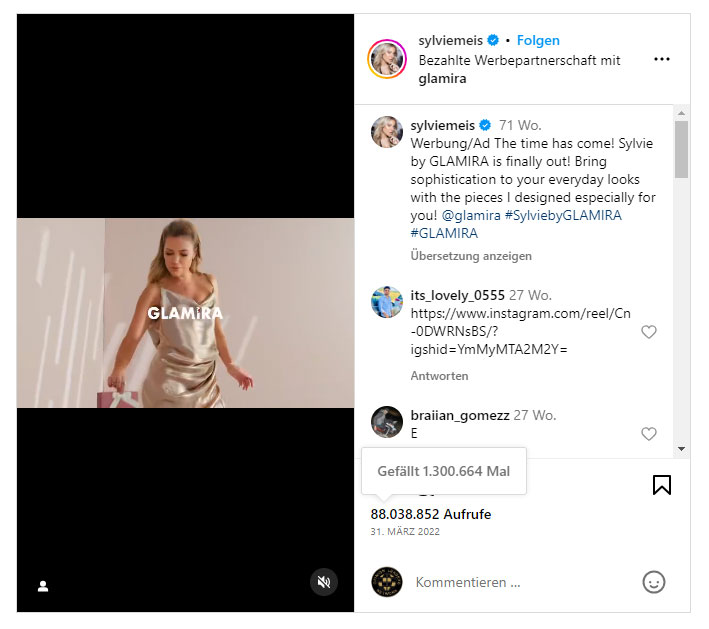The width and height of the screenshot is (709, 629).
Task: Click the Kommentieren comment input field
Action: (520, 582)
